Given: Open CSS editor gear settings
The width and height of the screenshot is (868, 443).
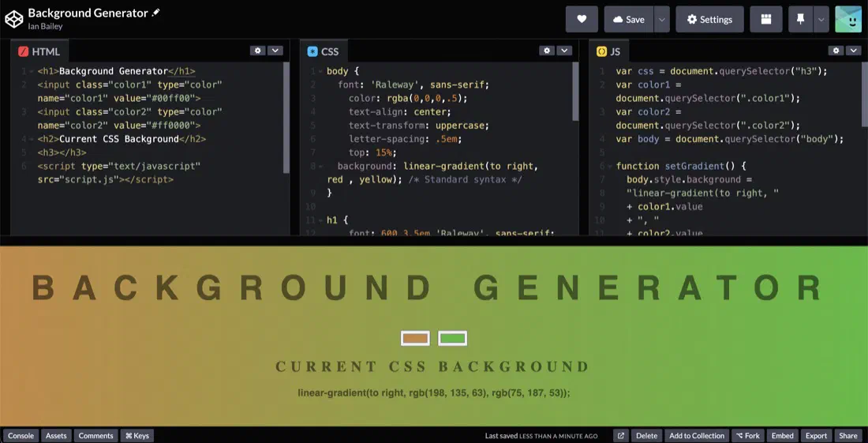Looking at the screenshot, I should coord(547,51).
